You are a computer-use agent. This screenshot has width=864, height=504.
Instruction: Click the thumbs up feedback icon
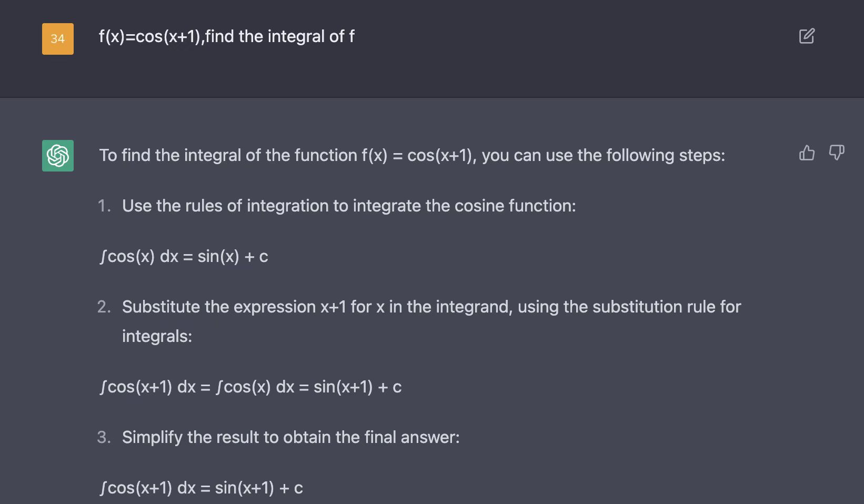tap(807, 153)
